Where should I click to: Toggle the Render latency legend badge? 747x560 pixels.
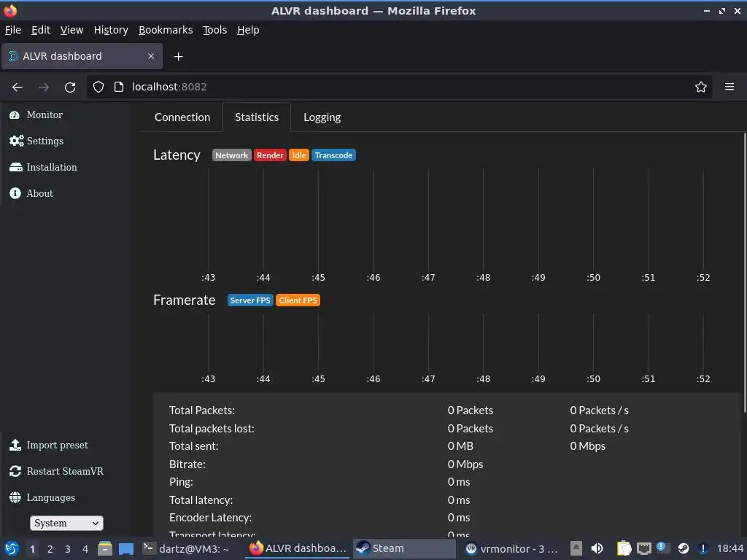270,155
